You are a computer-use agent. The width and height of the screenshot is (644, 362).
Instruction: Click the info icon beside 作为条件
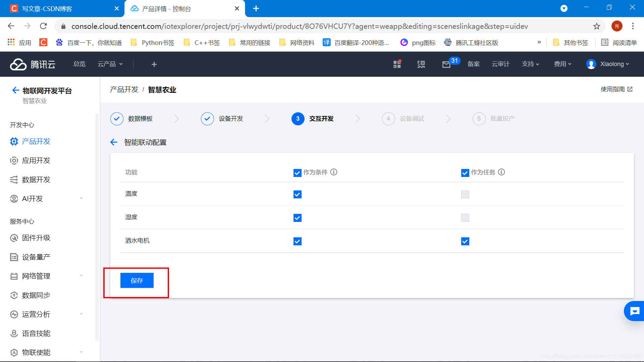click(x=334, y=172)
